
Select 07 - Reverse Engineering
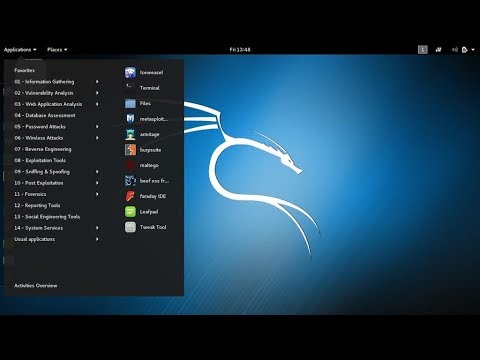tap(43, 149)
